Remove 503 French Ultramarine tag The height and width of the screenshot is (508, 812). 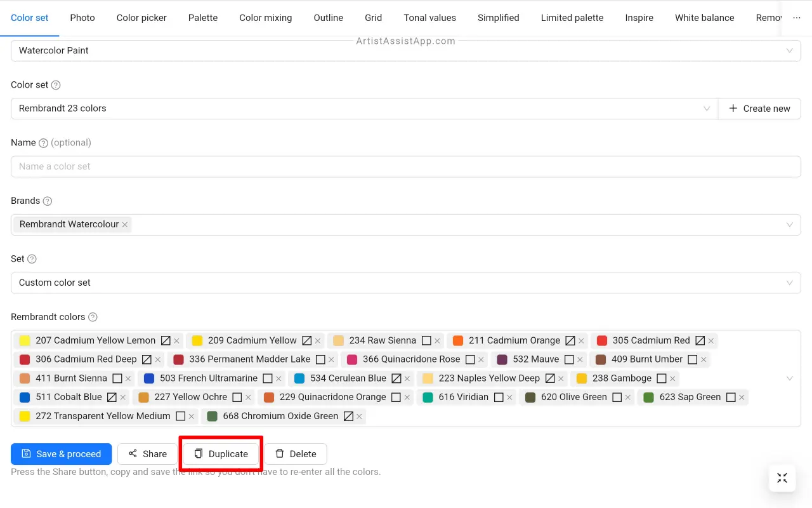(278, 379)
